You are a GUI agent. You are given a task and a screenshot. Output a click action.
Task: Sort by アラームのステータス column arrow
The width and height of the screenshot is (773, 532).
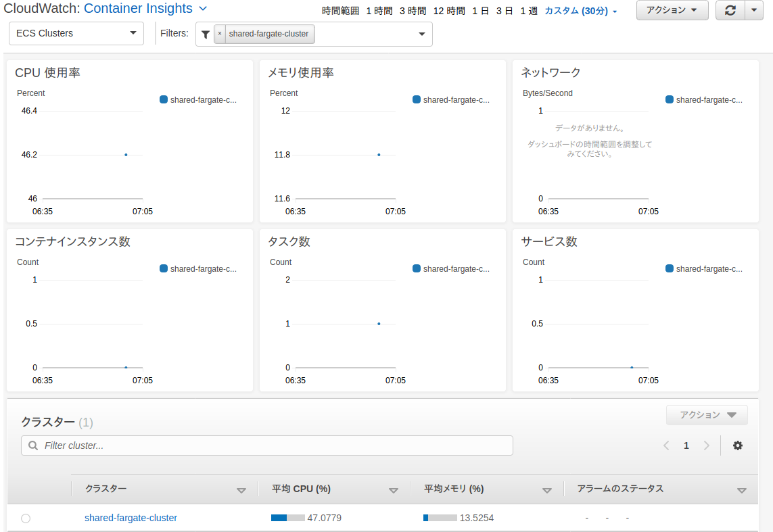(741, 490)
